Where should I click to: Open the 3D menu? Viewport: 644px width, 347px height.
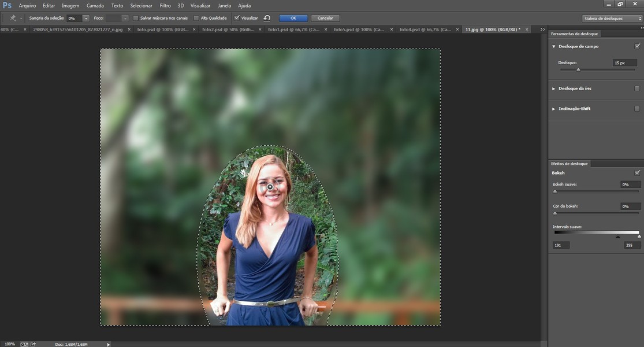pos(180,6)
